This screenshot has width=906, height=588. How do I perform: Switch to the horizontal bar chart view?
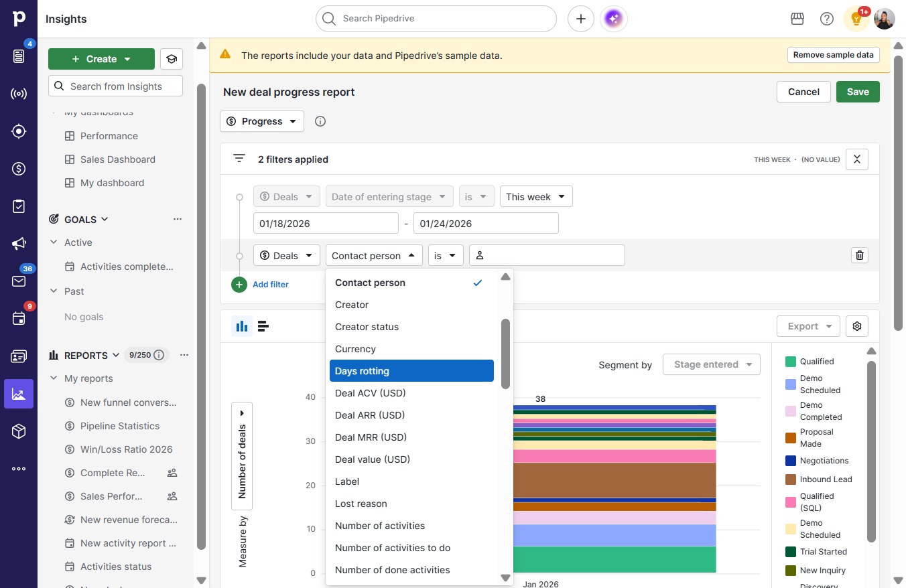point(263,326)
